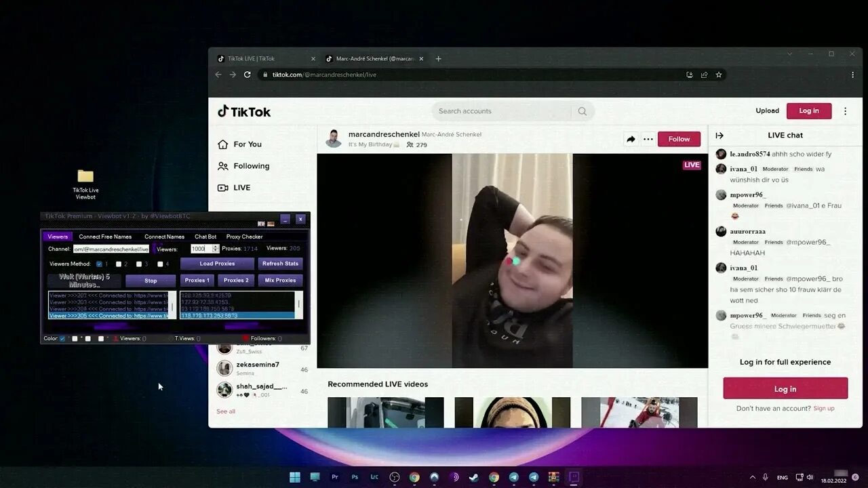Open the Connect Names tab
868x488 pixels.
[164, 237]
